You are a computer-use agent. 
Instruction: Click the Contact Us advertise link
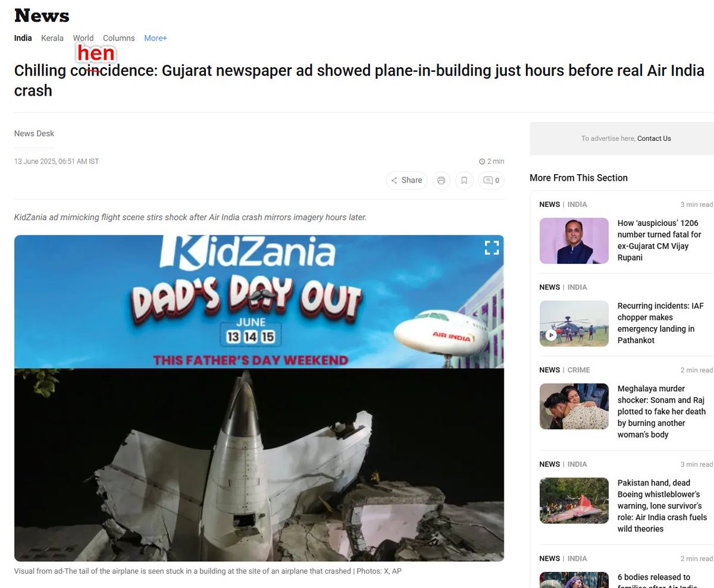coord(654,139)
